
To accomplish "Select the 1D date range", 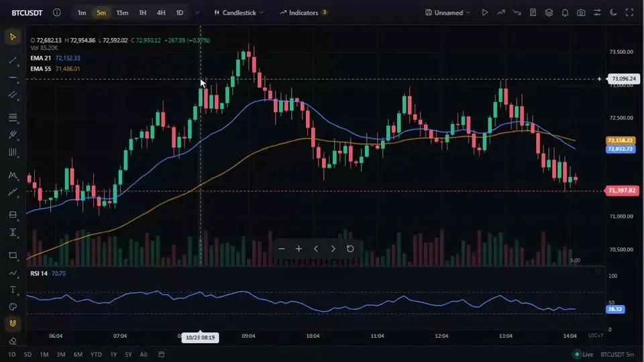I will click(12, 355).
